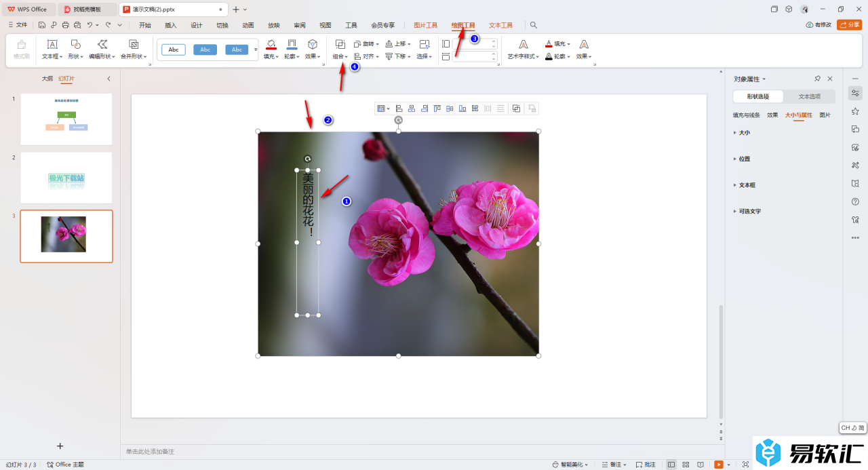Click the star icon in right sidebar
Image resolution: width=868 pixels, height=470 pixels.
tap(855, 111)
